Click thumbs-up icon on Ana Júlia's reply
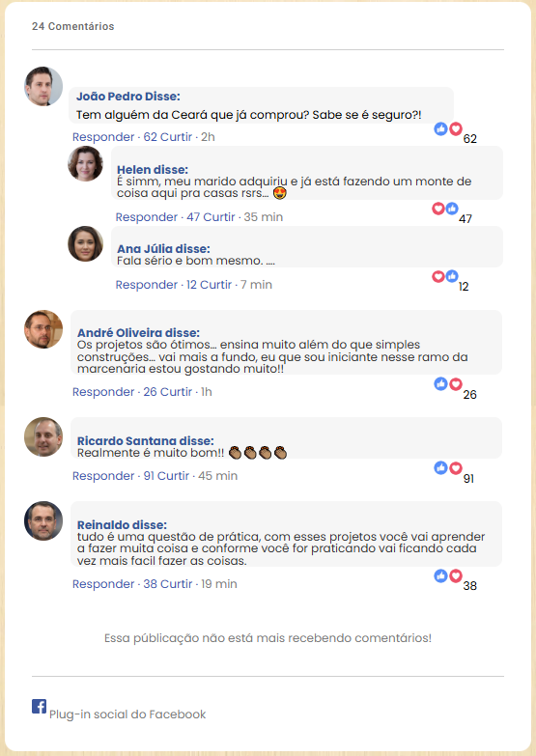 coord(452,276)
